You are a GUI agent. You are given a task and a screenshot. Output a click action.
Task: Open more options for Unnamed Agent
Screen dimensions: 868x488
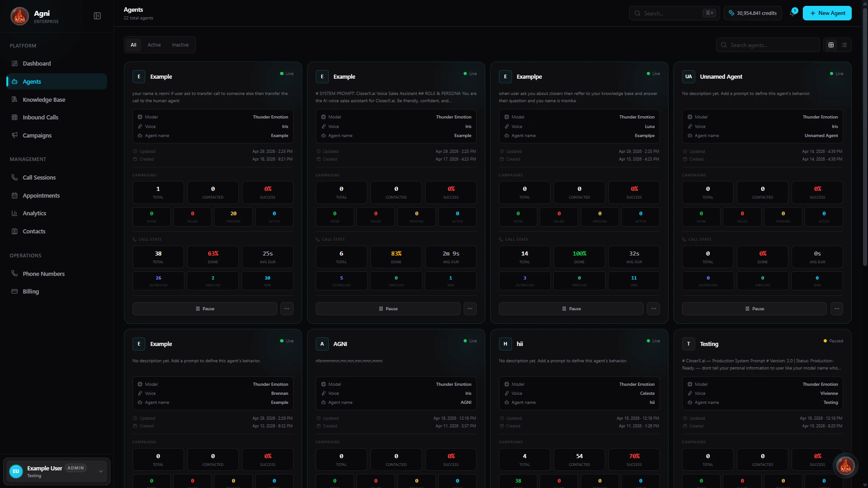[x=836, y=308]
